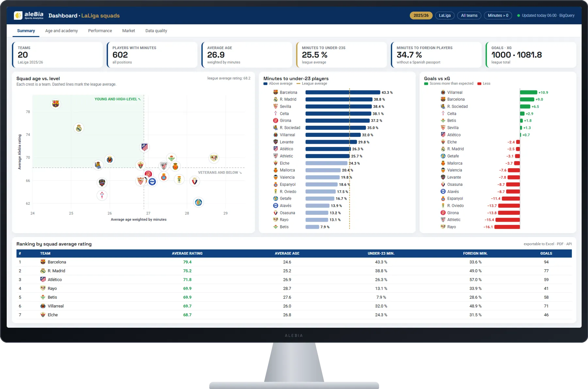
Task: Click Above average legend swatch
Action: point(265,84)
